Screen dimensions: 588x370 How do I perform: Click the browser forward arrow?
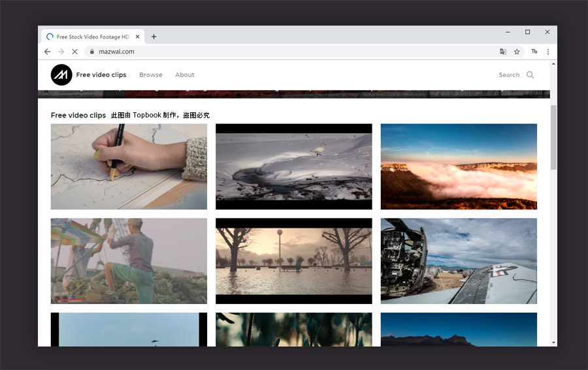61,52
